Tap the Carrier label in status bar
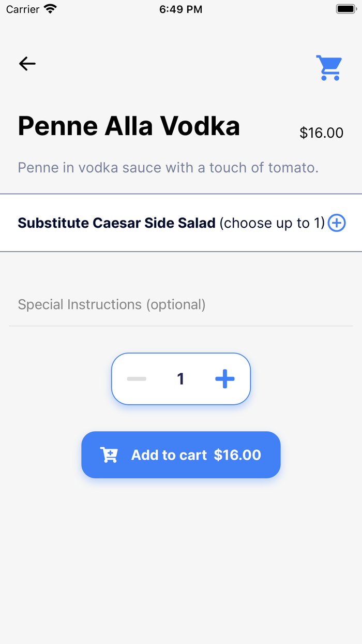The image size is (362, 644). click(23, 9)
